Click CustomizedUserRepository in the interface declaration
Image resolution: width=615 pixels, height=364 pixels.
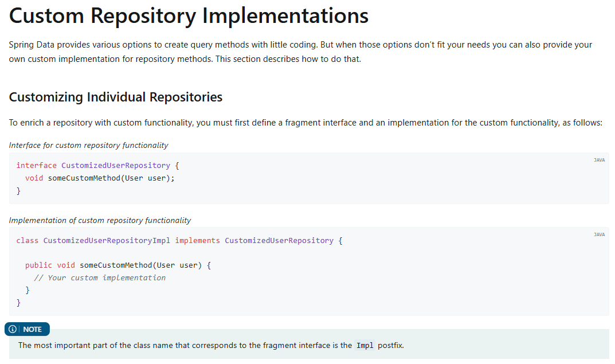pyautogui.click(x=116, y=165)
